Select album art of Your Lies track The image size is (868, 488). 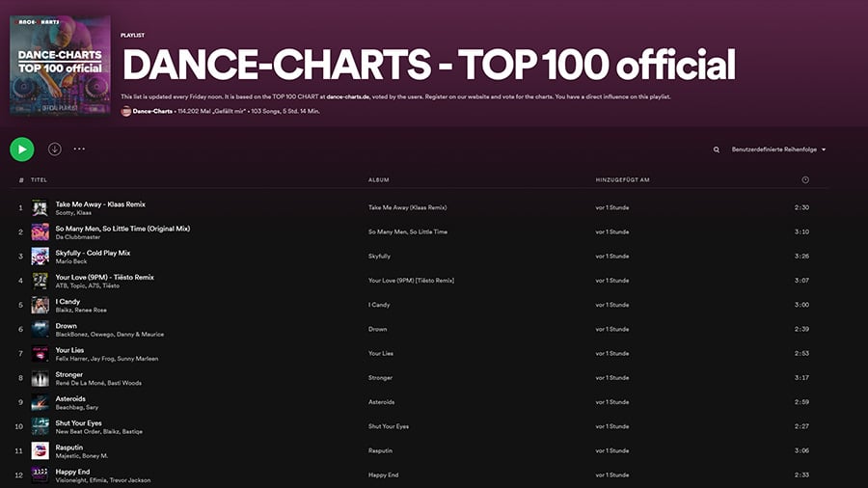40,354
